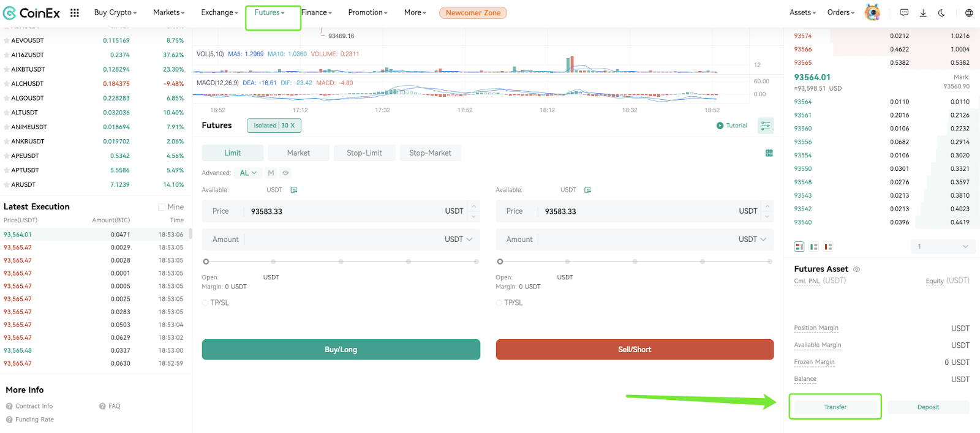Change right Amount unit USDT dropdown
The height and width of the screenshot is (433, 980).
[x=752, y=239]
